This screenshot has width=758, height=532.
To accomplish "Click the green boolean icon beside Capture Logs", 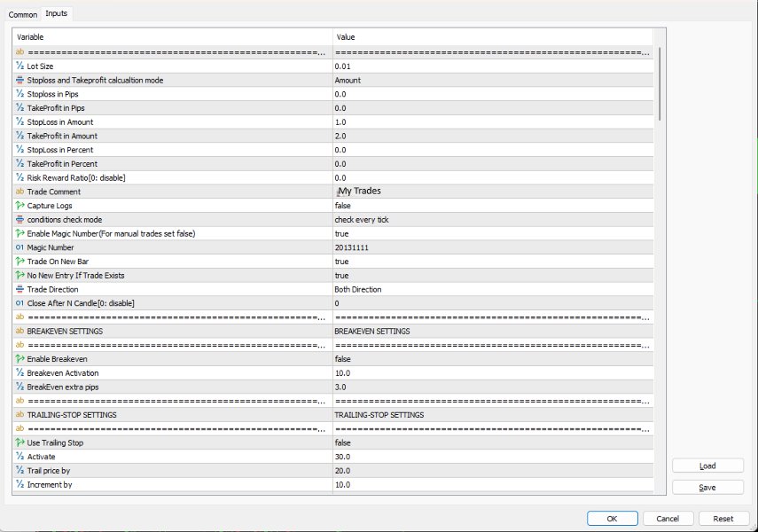I will pos(19,205).
